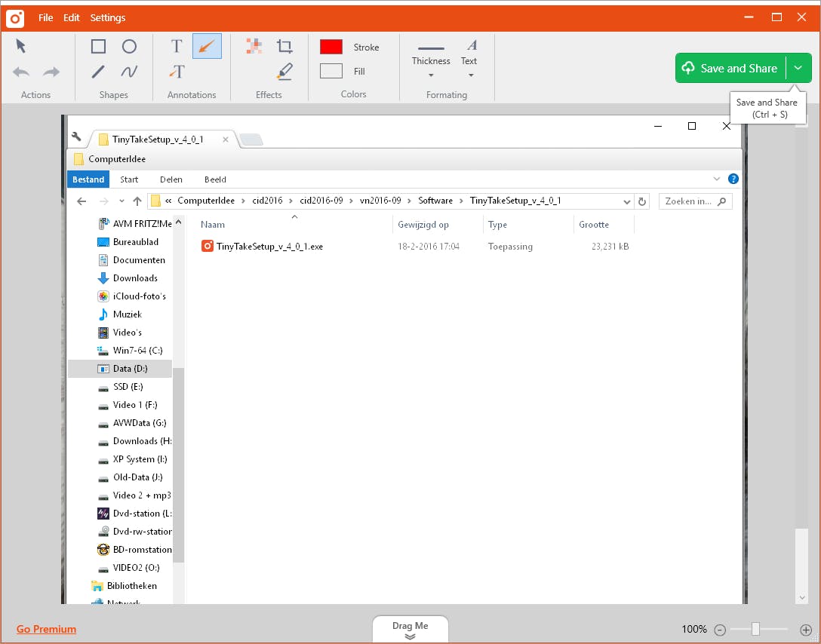
Task: Zoom out with the minus icon
Action: point(720,630)
